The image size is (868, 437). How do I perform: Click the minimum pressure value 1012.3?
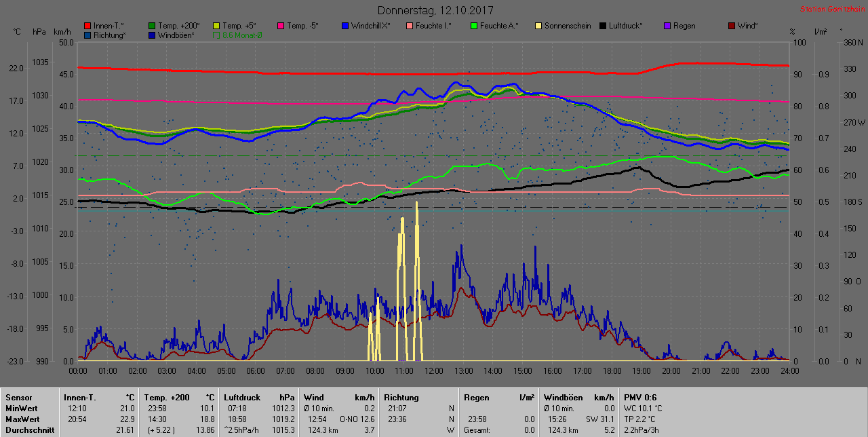pyautogui.click(x=283, y=408)
